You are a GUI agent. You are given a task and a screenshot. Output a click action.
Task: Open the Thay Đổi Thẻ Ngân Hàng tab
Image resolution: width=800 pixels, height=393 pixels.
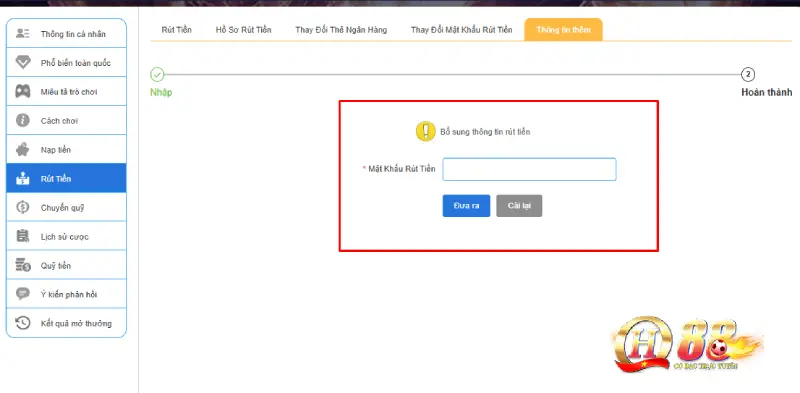tap(341, 30)
